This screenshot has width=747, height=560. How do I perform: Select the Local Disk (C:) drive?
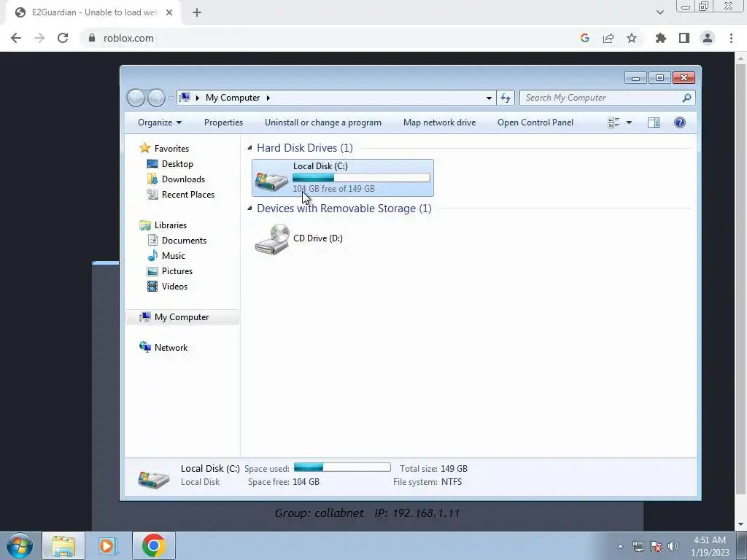pyautogui.click(x=343, y=178)
